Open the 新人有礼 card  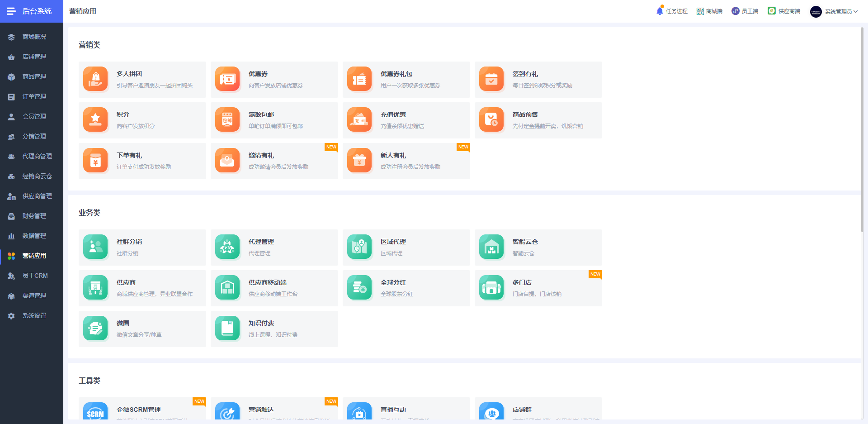pyautogui.click(x=406, y=161)
